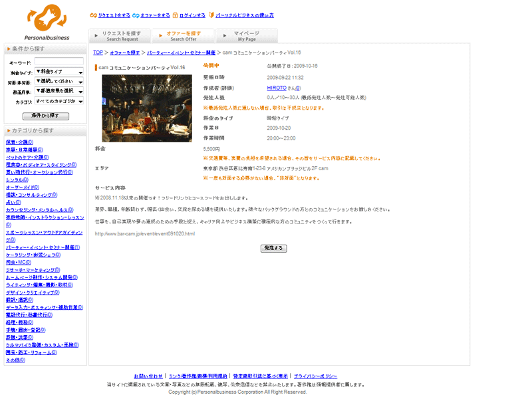
Task: Open the 経理・税務(0) category
Action: [x=19, y=323]
